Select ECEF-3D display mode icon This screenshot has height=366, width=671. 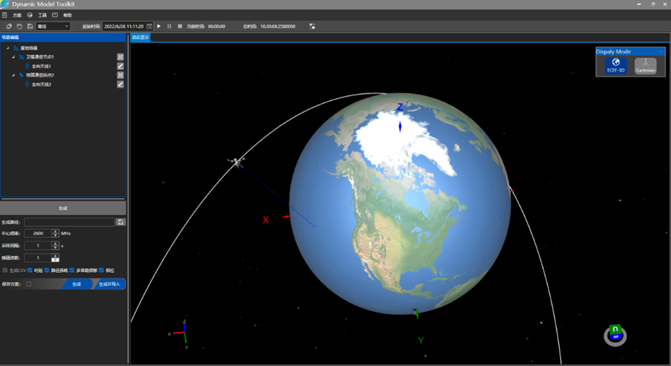click(616, 65)
